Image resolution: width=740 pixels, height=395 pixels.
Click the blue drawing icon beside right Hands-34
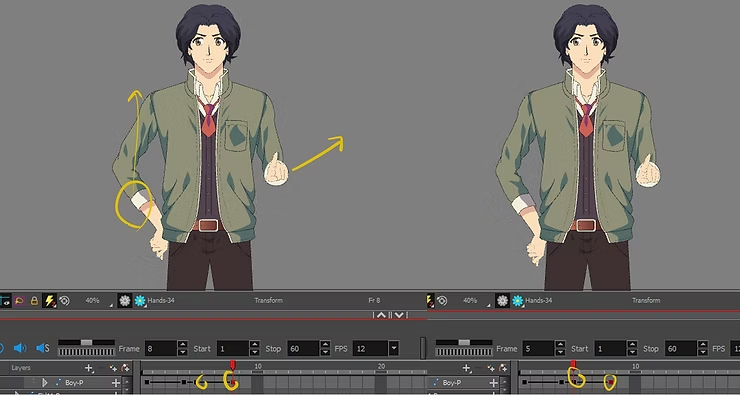click(x=517, y=301)
